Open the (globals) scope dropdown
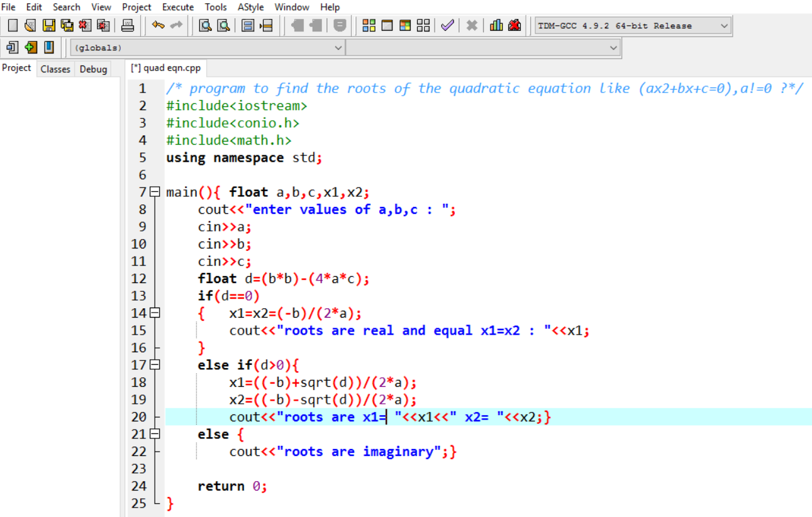 (x=208, y=48)
